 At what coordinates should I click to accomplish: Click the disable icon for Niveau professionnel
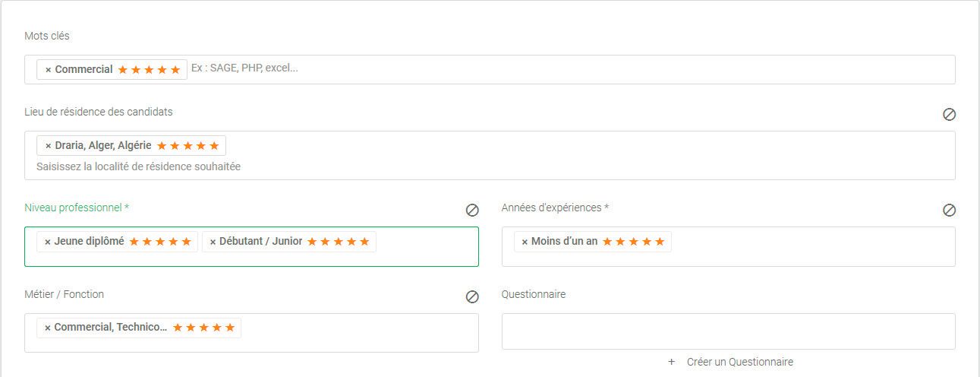(x=472, y=210)
